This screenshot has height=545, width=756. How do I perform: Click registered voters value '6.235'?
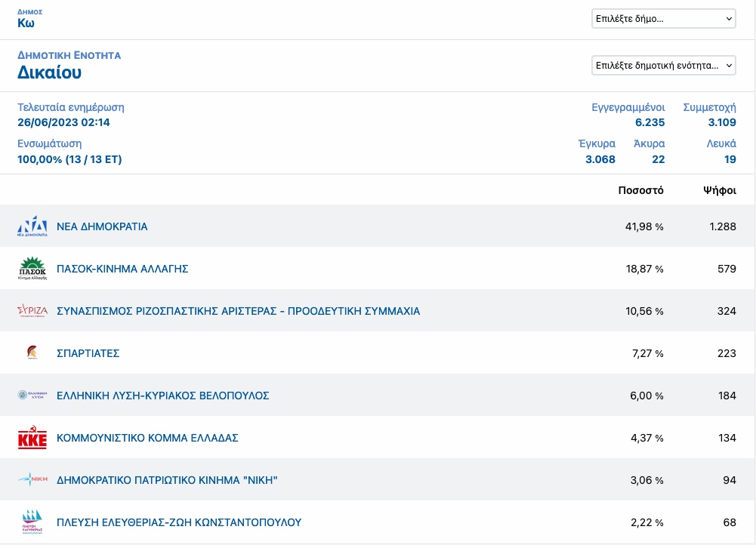click(650, 122)
